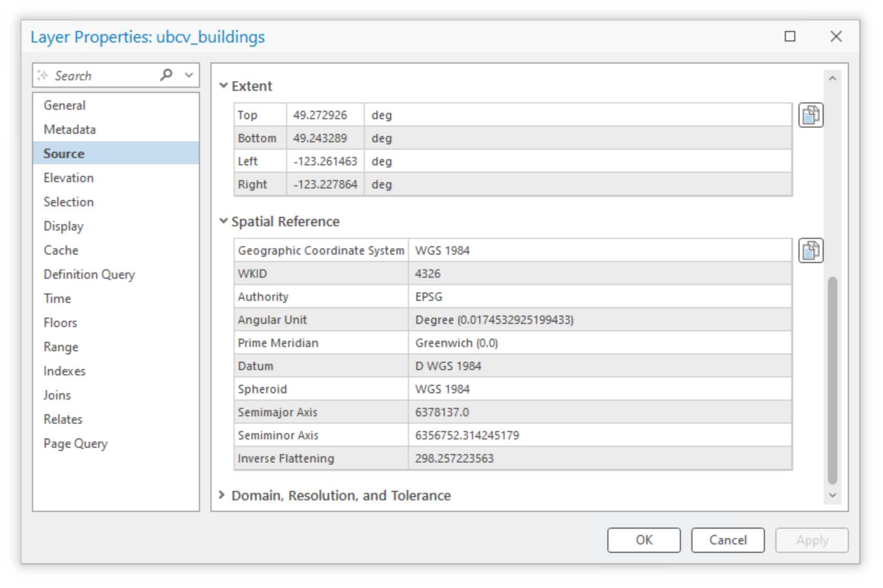Open the General tab
The height and width of the screenshot is (588, 883).
[65, 106]
